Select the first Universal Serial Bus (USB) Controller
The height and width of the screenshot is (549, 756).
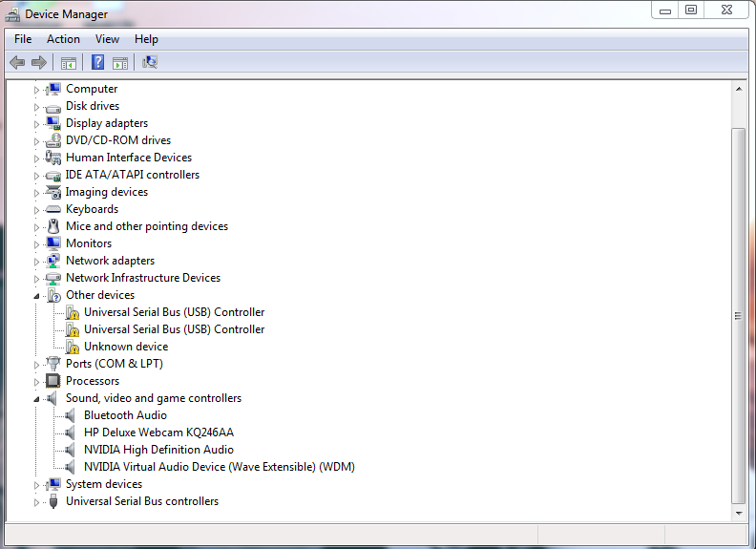pos(174,312)
